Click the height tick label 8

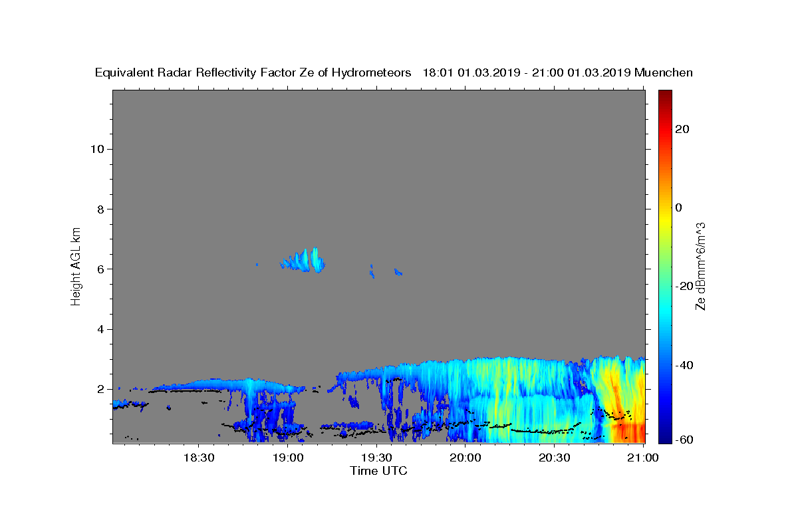pos(100,209)
